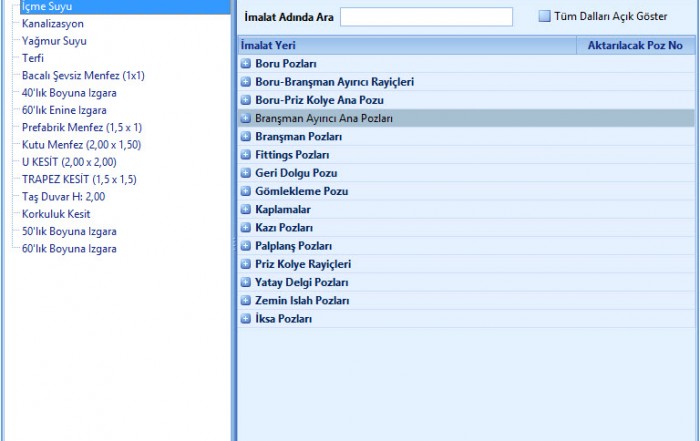Click plus icon beside Geri Dolgu Pozu

click(x=246, y=173)
